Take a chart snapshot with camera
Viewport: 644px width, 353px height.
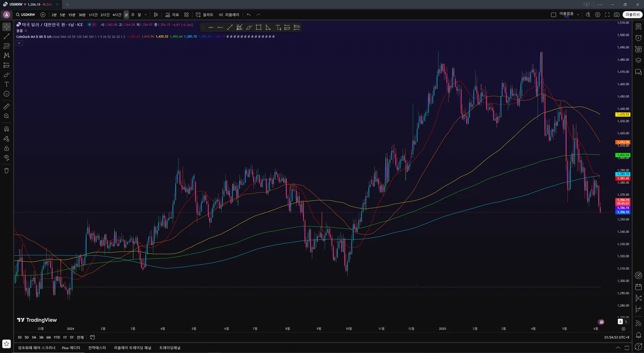pyautogui.click(x=616, y=15)
